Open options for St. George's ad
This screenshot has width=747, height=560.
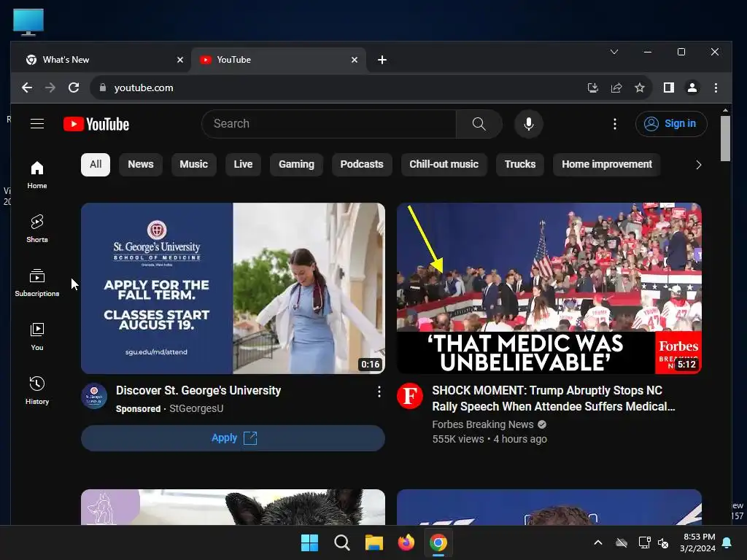coord(379,392)
